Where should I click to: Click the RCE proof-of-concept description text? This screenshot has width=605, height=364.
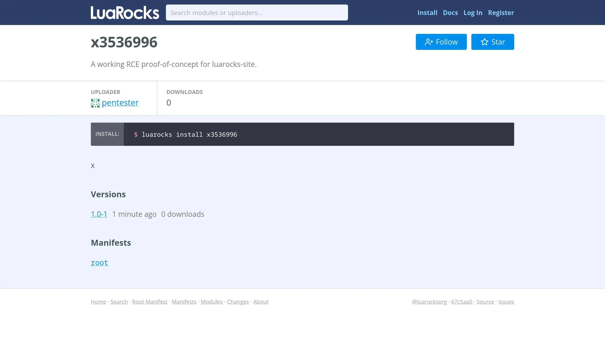(x=173, y=64)
